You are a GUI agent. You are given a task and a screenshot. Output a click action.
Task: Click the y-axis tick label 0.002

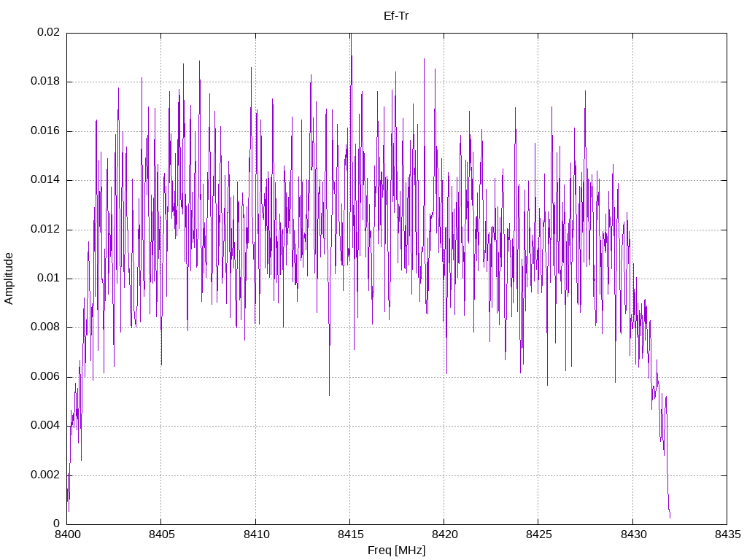(45, 475)
